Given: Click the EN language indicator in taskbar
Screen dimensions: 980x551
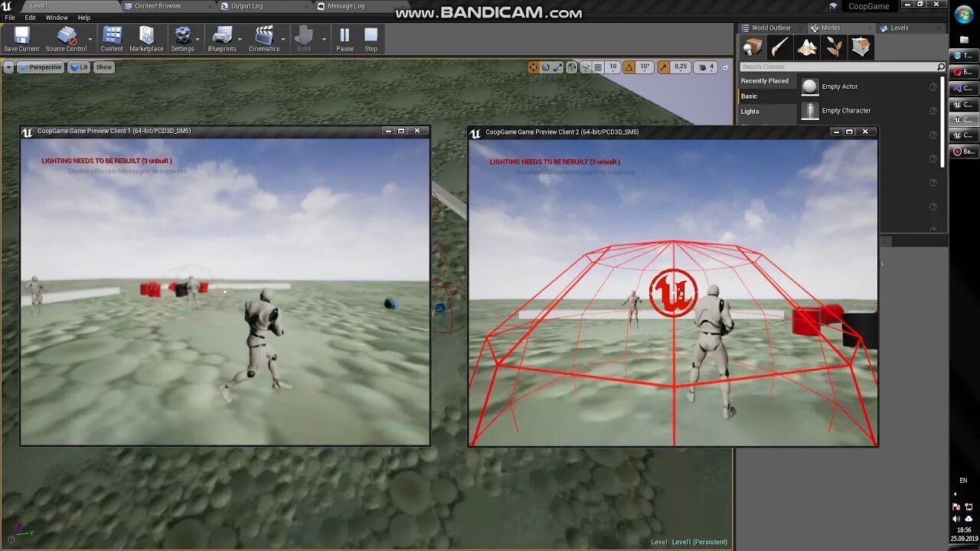Looking at the screenshot, I should coord(963,481).
